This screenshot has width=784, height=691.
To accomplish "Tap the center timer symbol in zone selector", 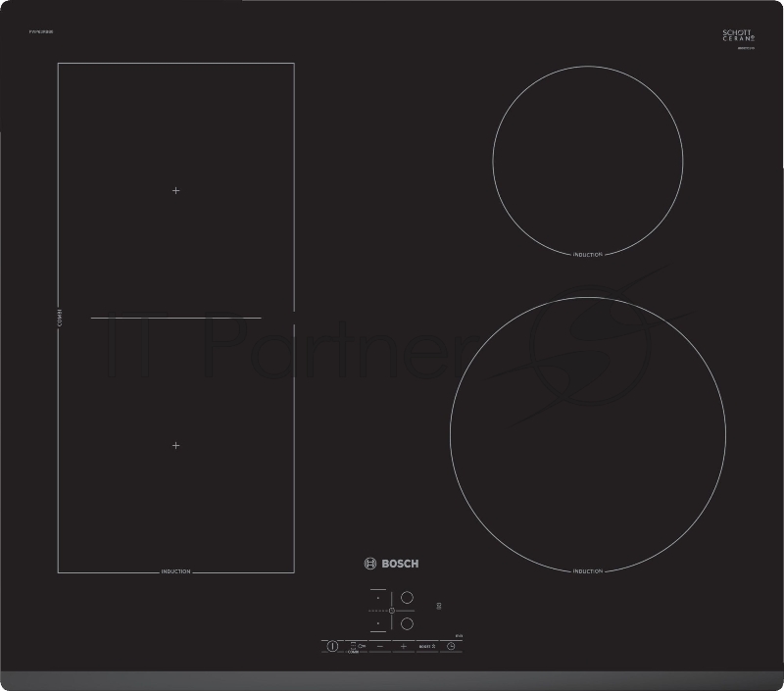I will (391, 610).
